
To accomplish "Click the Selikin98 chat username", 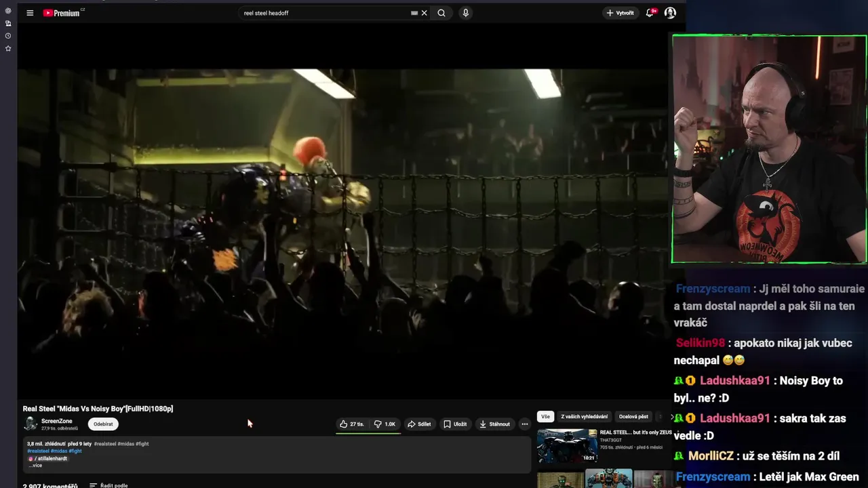I will (701, 343).
